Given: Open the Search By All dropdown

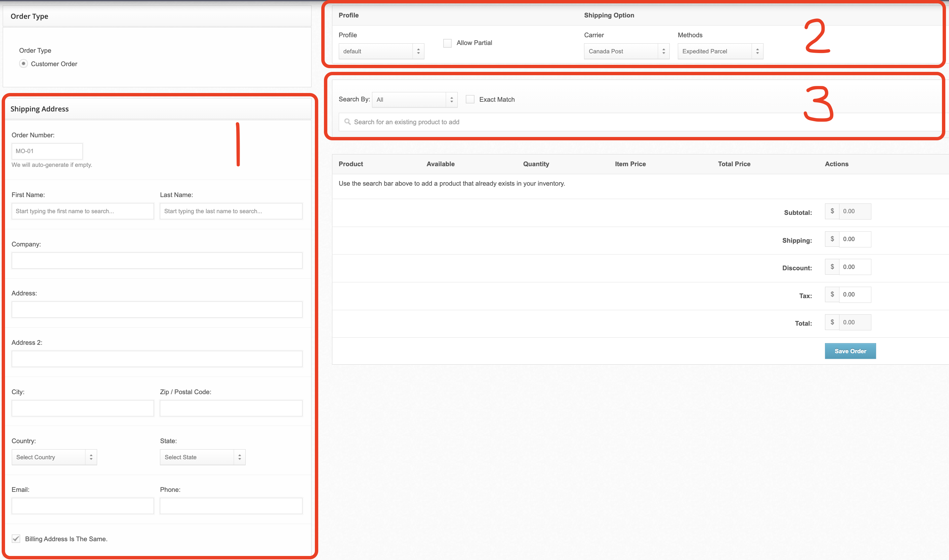Looking at the screenshot, I should tap(414, 100).
